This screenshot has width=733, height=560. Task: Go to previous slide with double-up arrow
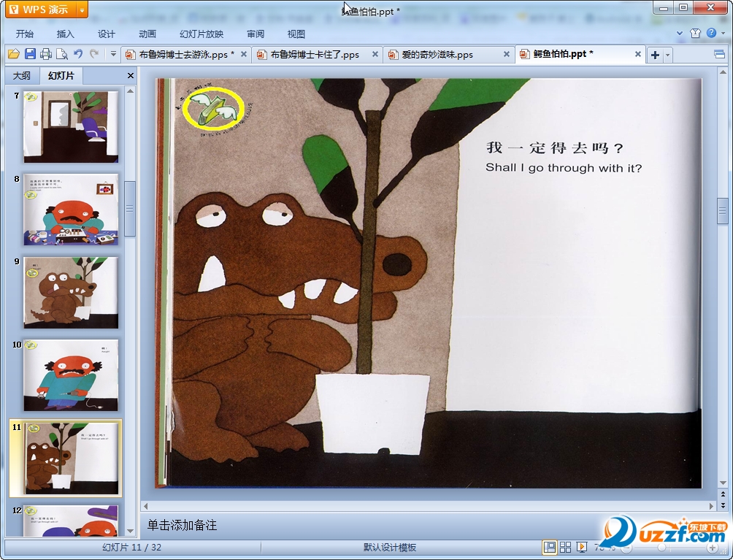pyautogui.click(x=723, y=494)
